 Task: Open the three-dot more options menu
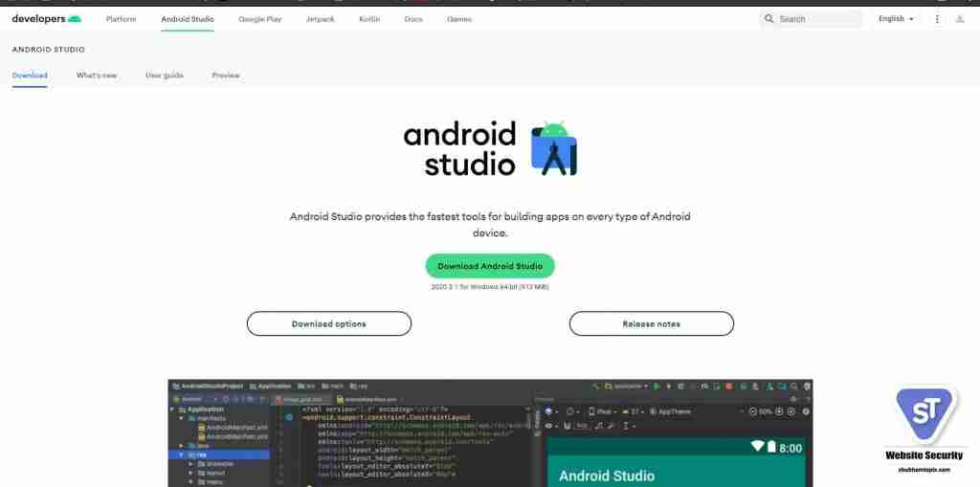pyautogui.click(x=937, y=19)
